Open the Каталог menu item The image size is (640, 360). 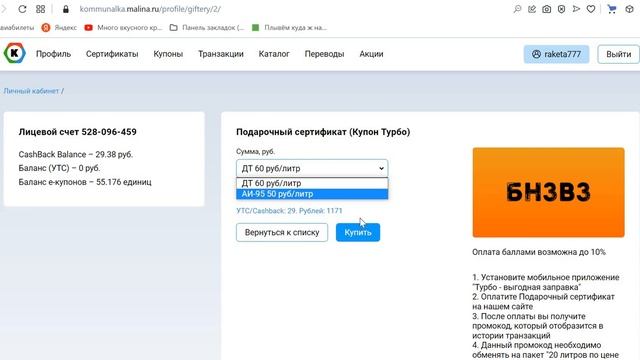click(x=274, y=54)
